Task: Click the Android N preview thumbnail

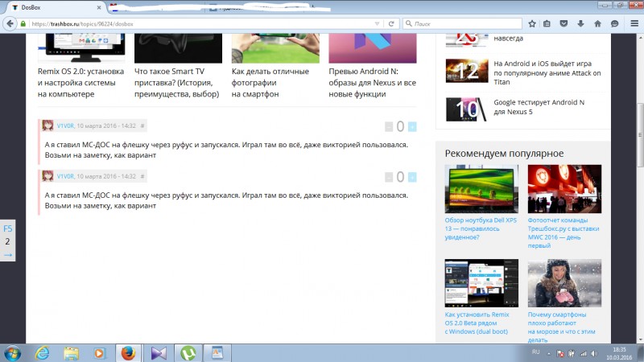Action: click(x=373, y=48)
